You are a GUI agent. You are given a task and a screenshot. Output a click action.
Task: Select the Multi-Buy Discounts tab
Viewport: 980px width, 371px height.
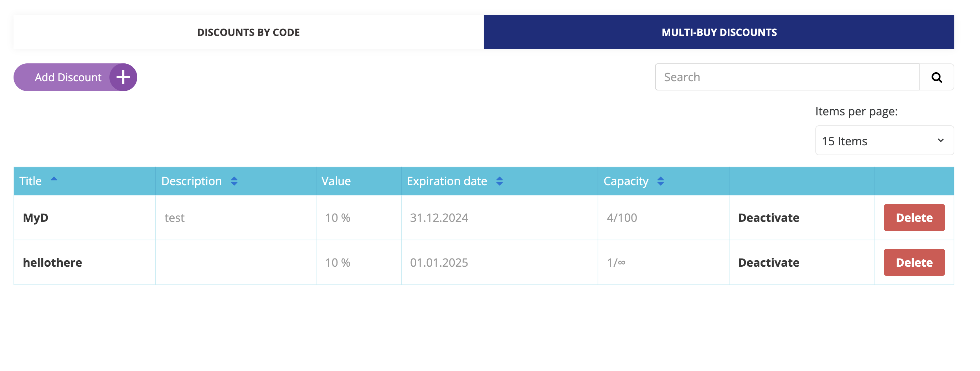coord(719,32)
